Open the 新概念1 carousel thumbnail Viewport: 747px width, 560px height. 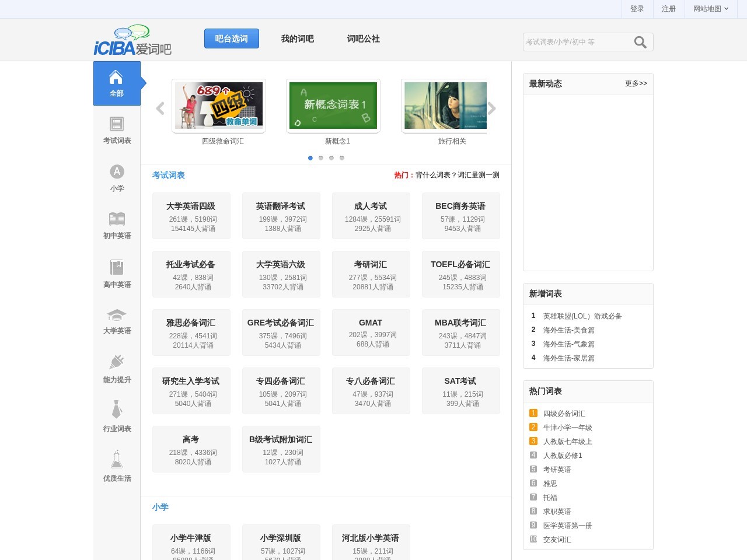click(x=333, y=106)
